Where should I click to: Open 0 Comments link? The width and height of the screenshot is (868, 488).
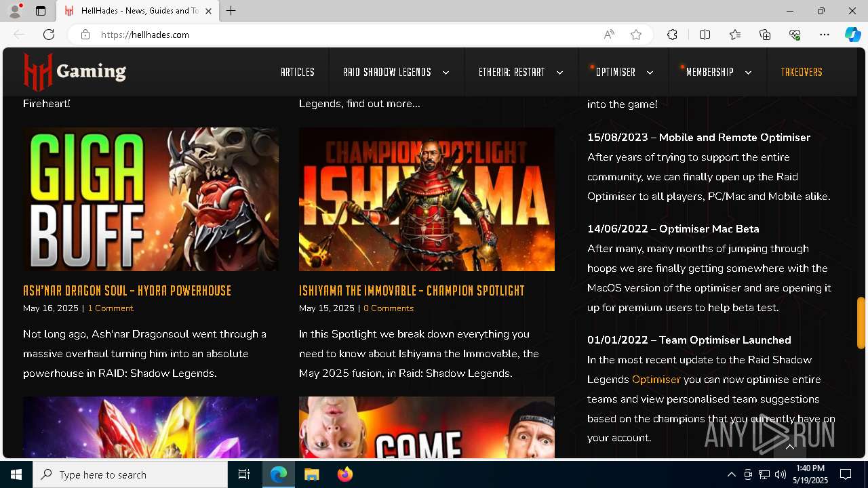[x=389, y=308]
